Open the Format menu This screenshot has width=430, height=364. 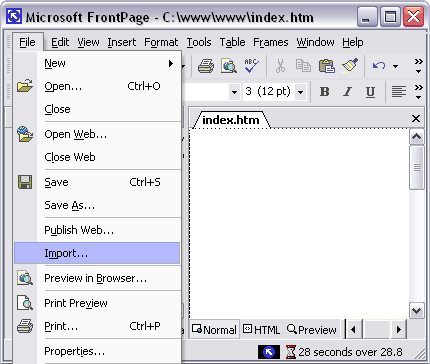[x=161, y=42]
